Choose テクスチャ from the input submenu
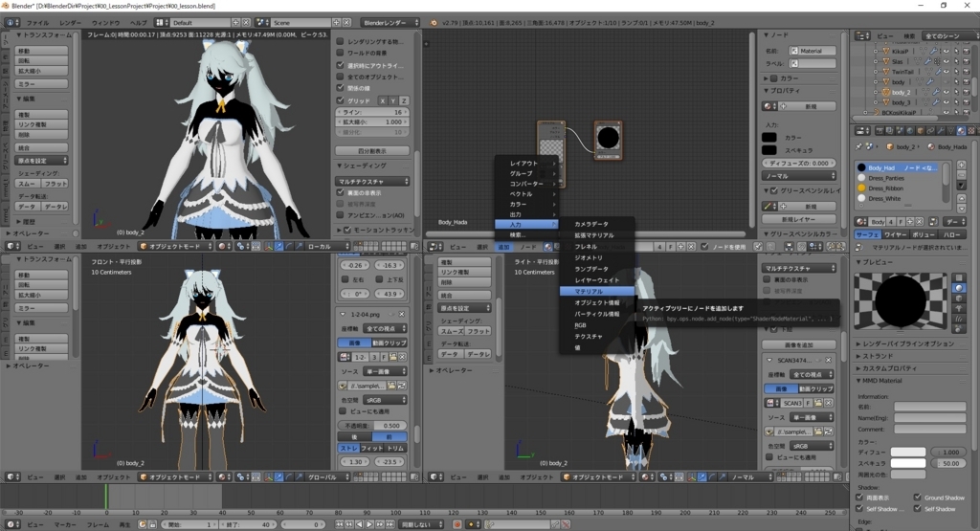The image size is (980, 531). tap(597, 337)
